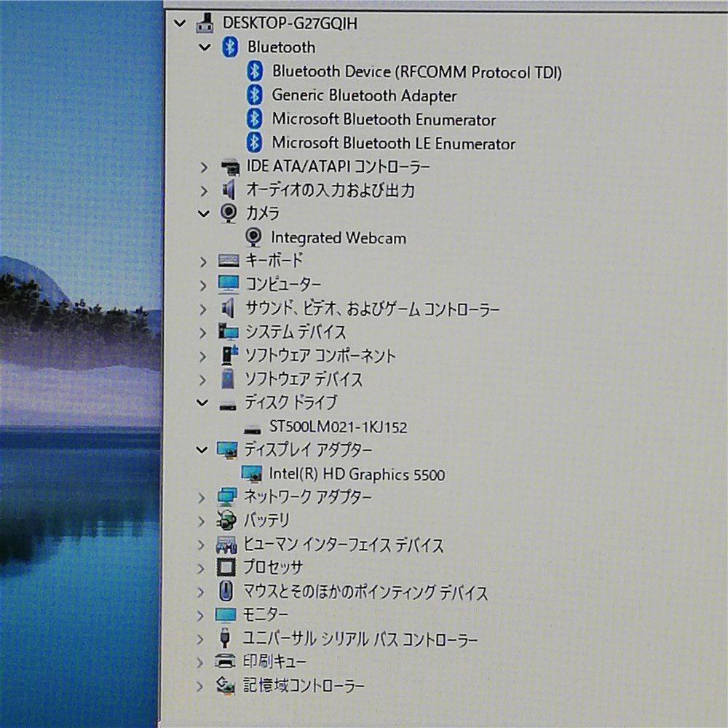This screenshot has width=728, height=728.
Task: Expand マウスとそのほかのポインティング デバイス
Action: pos(201,592)
